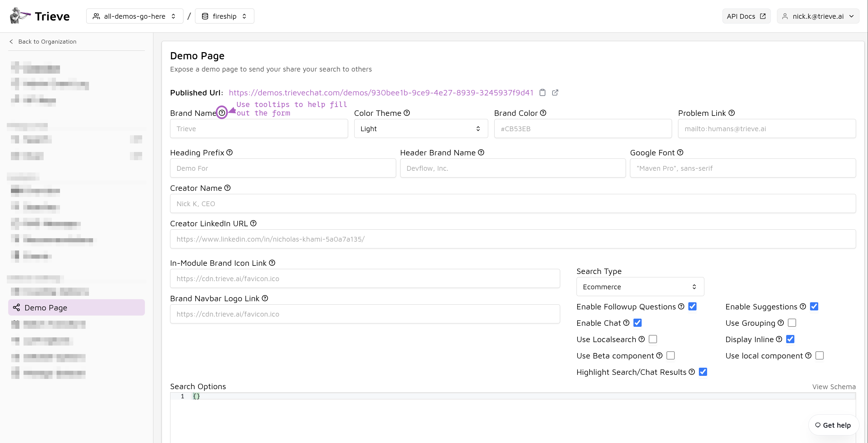Focus the Google Font input field
This screenshot has height=443, width=868.
[743, 168]
